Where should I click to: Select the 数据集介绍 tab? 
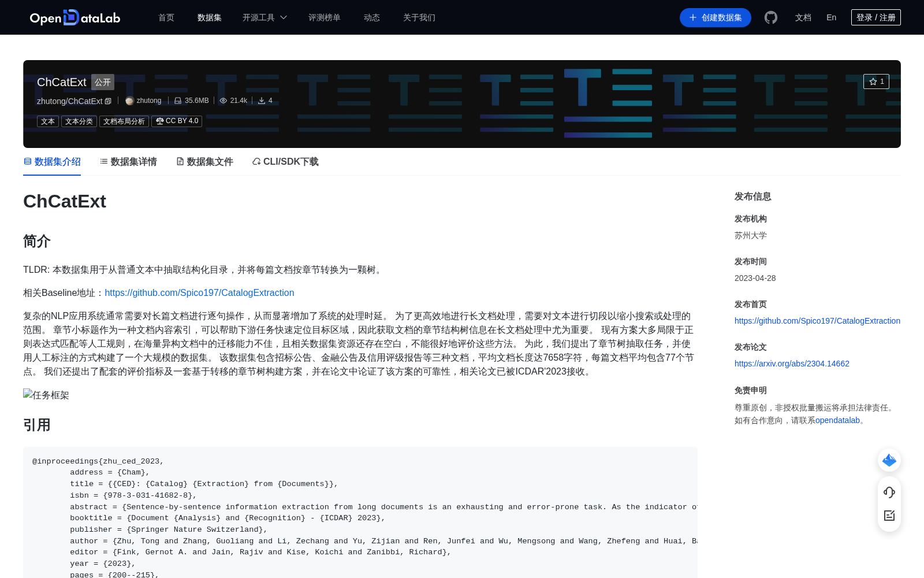point(52,162)
